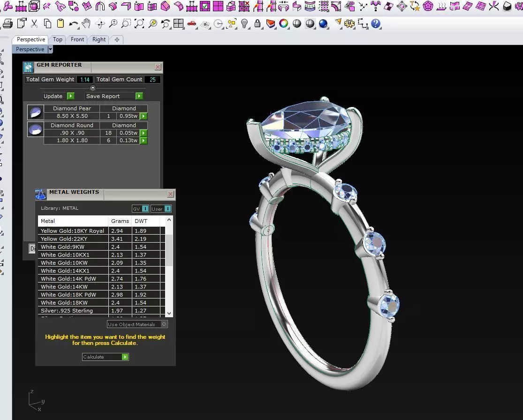Switch to the Right viewport tab
Screen dimensions: 523x420
coord(99,39)
